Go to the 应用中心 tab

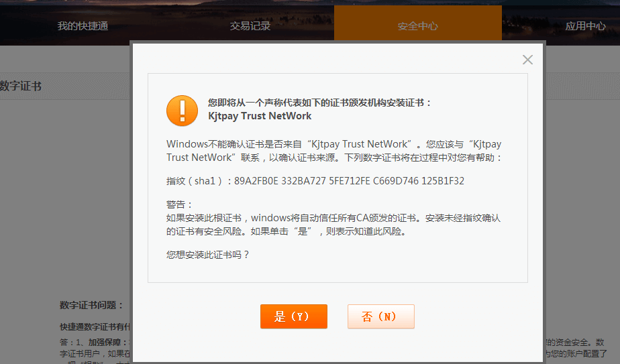click(x=585, y=26)
